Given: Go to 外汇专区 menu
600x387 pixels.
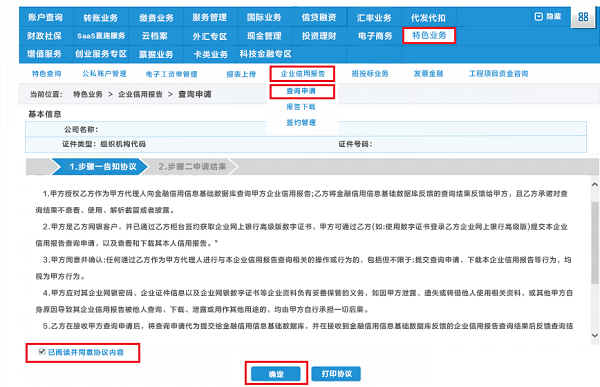Looking at the screenshot, I should click(210, 36).
